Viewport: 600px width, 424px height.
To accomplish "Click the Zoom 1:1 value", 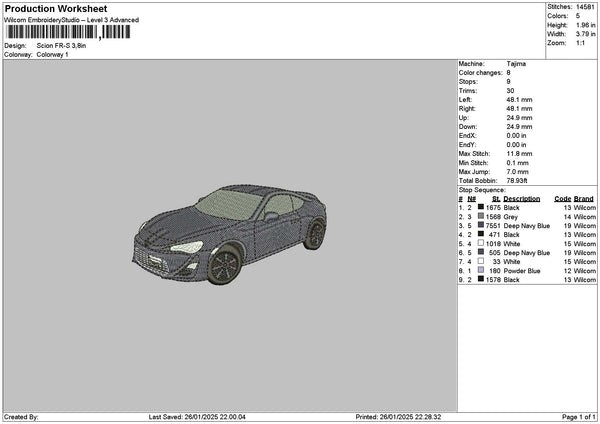I will 580,43.
